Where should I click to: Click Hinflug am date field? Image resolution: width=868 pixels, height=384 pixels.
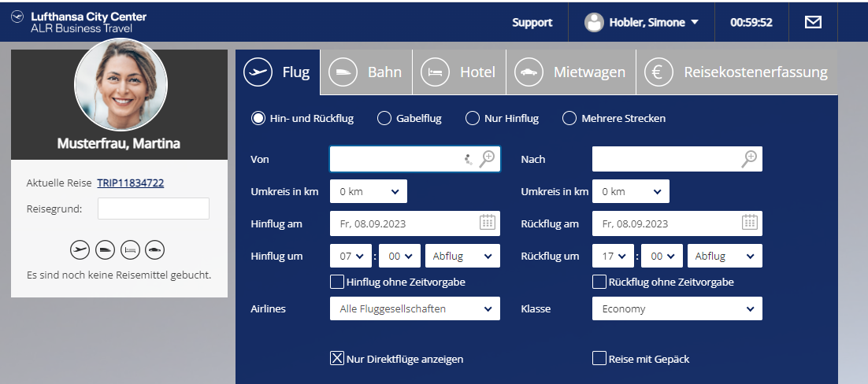point(415,223)
